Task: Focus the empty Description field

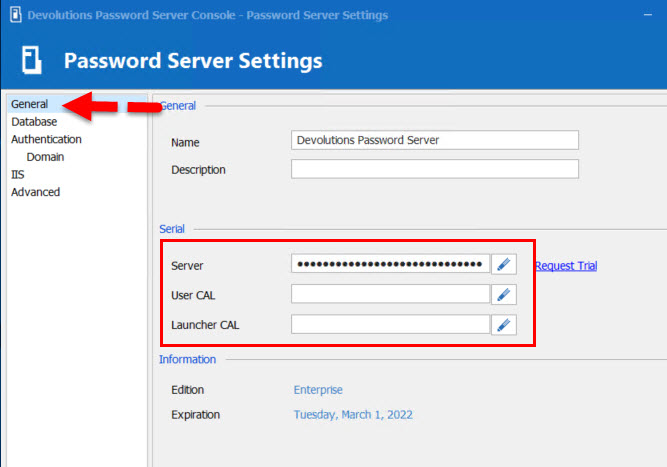Action: [434, 169]
